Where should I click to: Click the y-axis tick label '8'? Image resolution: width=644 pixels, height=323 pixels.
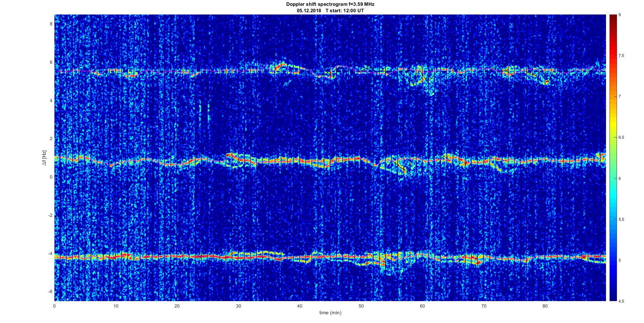pos(51,24)
